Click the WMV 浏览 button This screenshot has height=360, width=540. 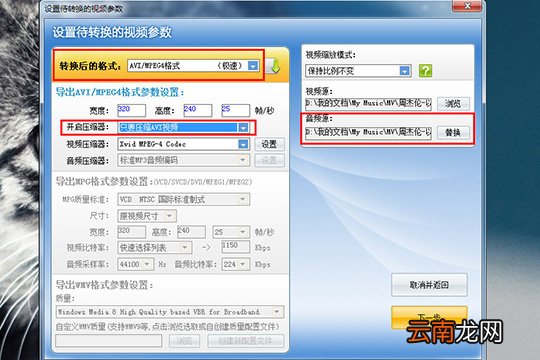click(184, 341)
